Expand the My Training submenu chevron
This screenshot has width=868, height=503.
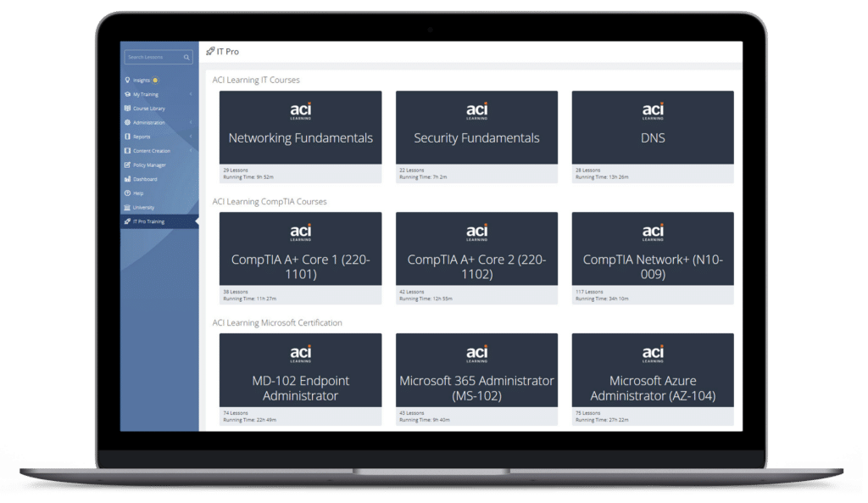pos(191,94)
